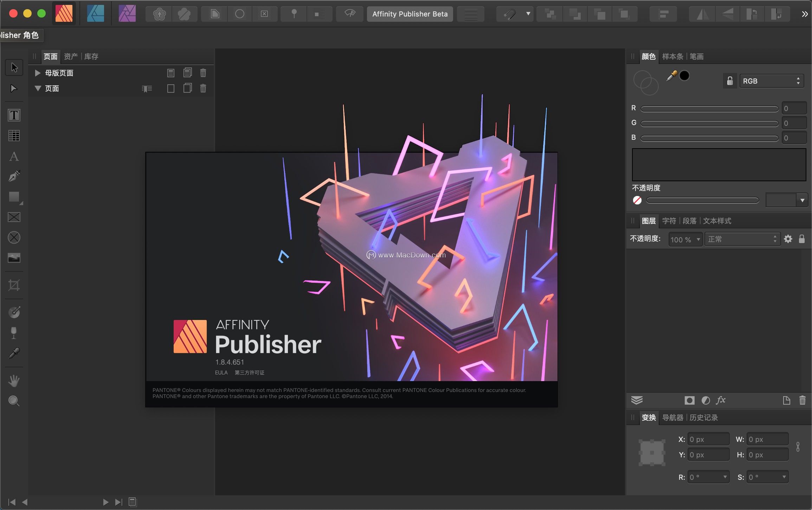Collapse the 页面 section

click(x=38, y=88)
